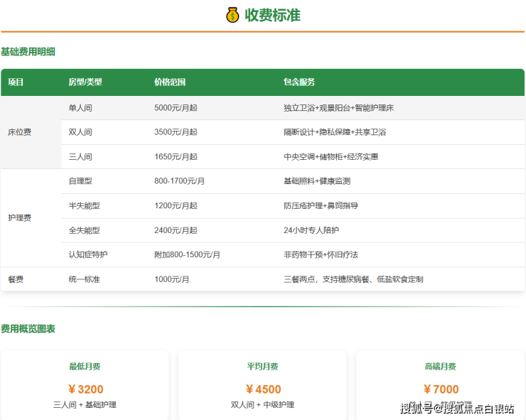Click the money bag icon beside 收费标准
526x420 pixels.
pyautogui.click(x=232, y=15)
